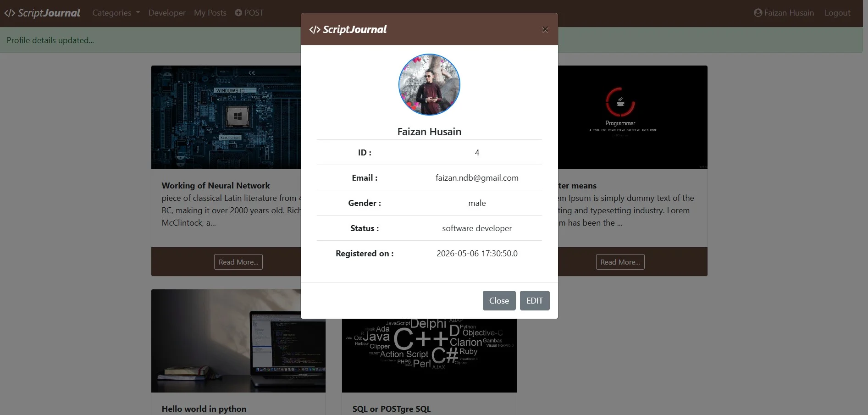Open the Windows 10 motherboard post image

pyautogui.click(x=226, y=117)
